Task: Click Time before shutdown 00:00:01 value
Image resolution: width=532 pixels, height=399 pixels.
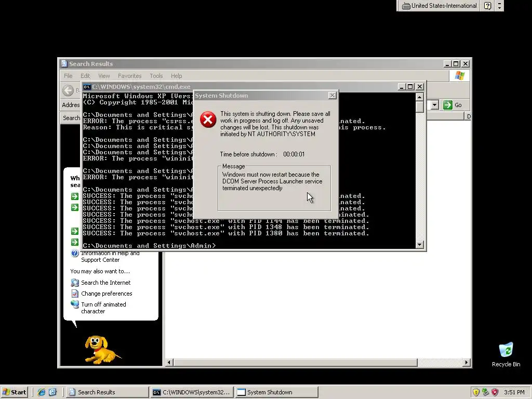Action: click(x=294, y=154)
